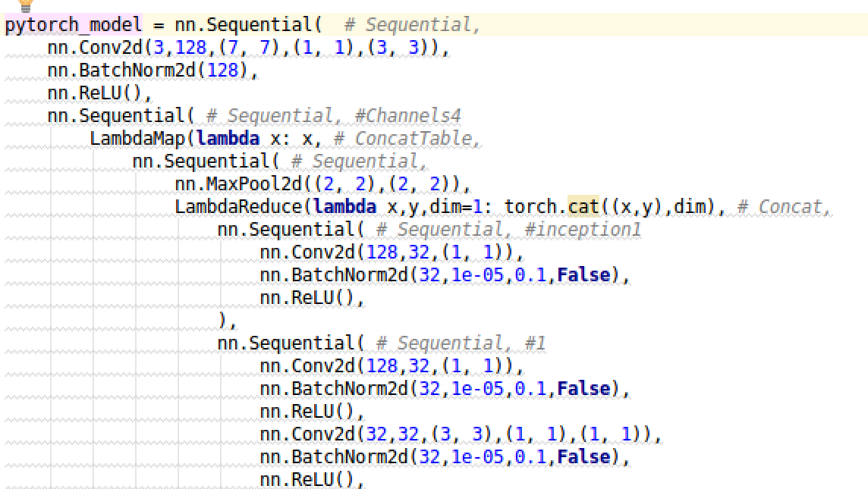Click the highlighted torch.cat usage
Image resolution: width=868 pixels, height=489 pixels.
(x=580, y=206)
